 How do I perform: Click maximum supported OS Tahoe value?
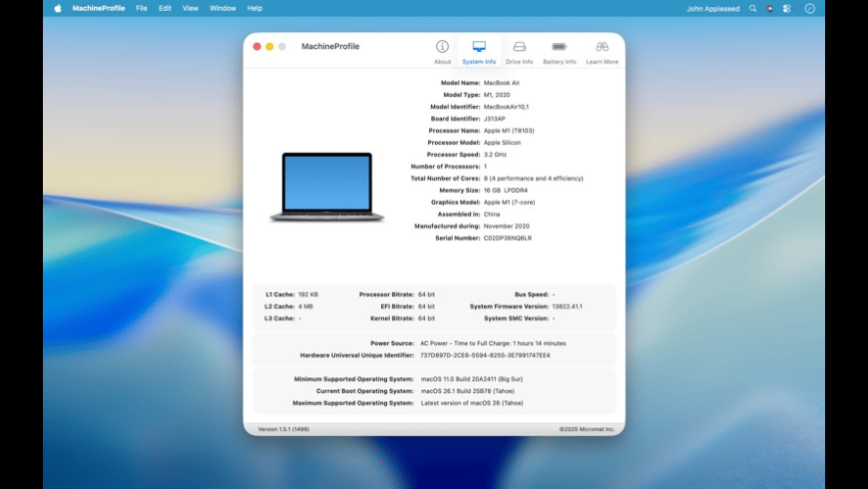tap(472, 403)
